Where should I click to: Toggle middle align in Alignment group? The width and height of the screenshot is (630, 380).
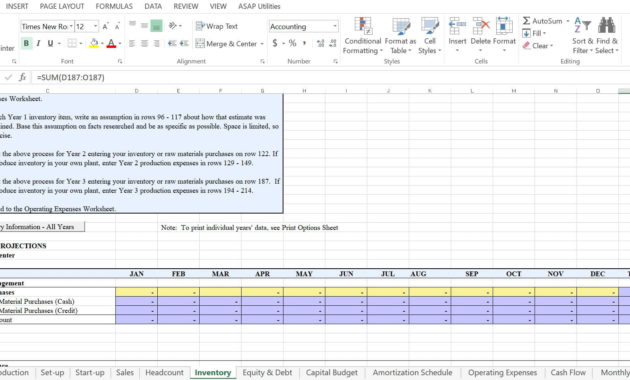coord(144,26)
